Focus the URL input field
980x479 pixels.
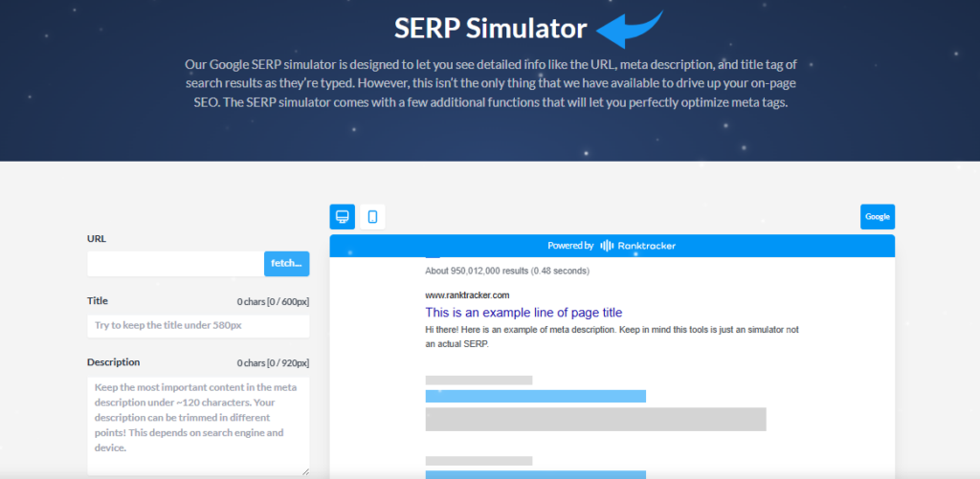pyautogui.click(x=176, y=264)
